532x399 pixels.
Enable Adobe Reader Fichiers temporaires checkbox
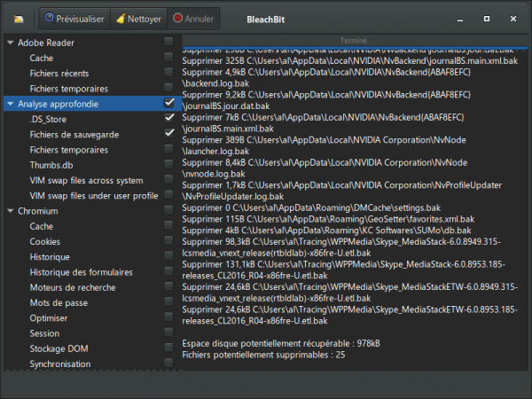[168, 88]
